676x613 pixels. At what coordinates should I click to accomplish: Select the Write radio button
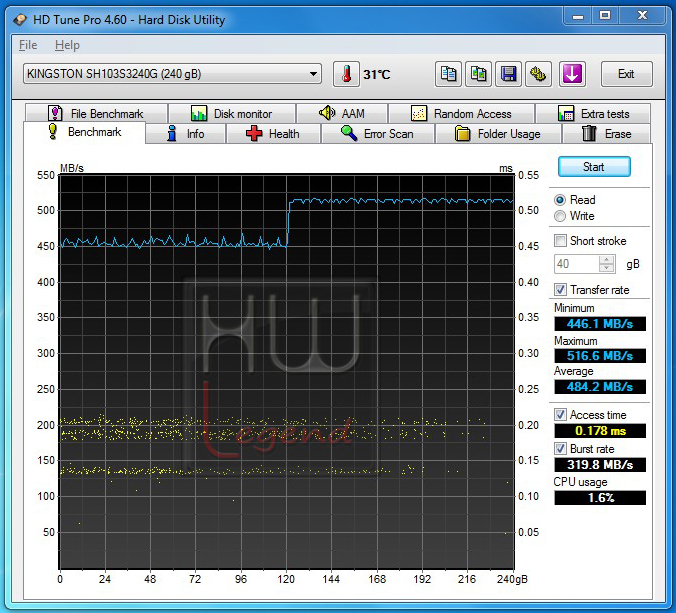(560, 216)
